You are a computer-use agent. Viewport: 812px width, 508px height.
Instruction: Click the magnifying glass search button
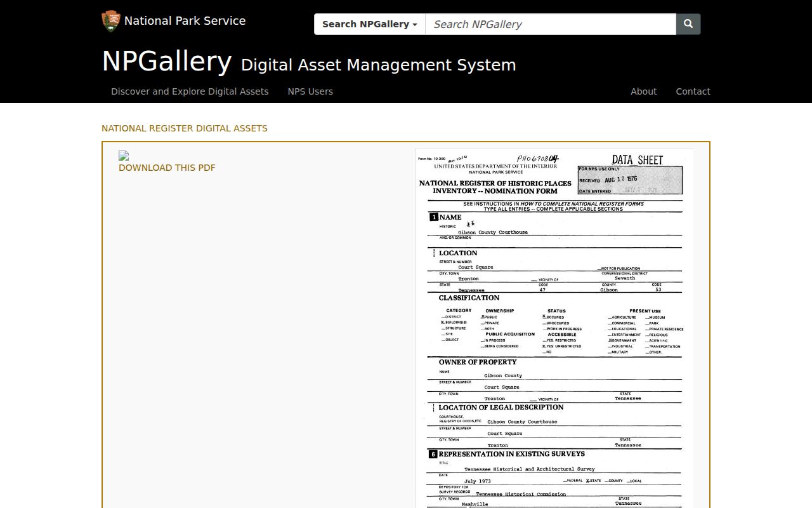688,24
